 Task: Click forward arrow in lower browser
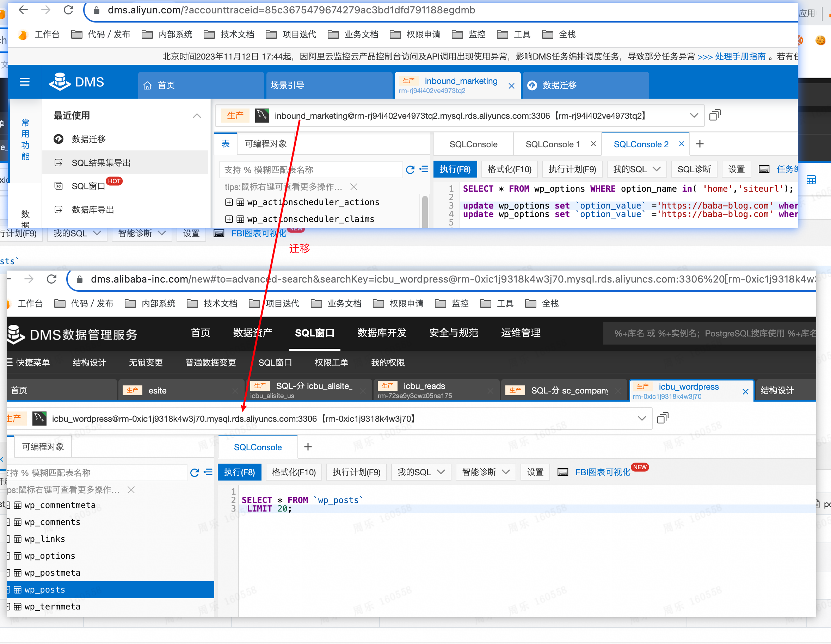tap(29, 279)
